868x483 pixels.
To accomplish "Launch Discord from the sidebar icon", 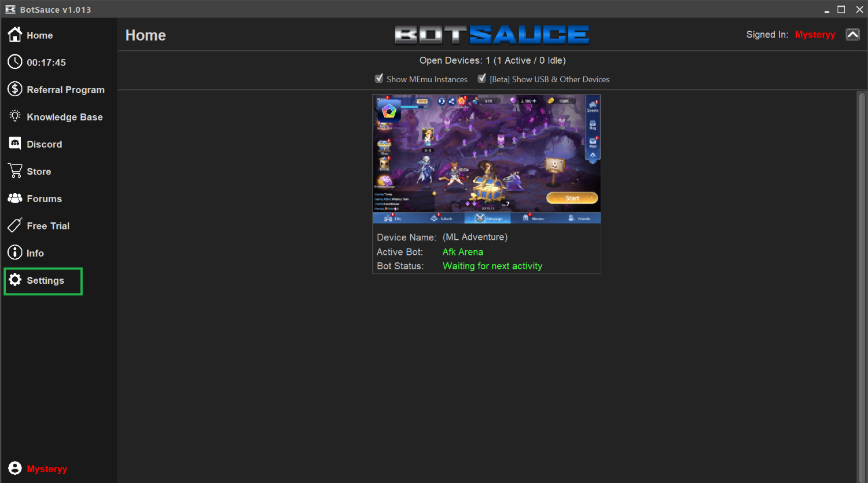I will [15, 144].
